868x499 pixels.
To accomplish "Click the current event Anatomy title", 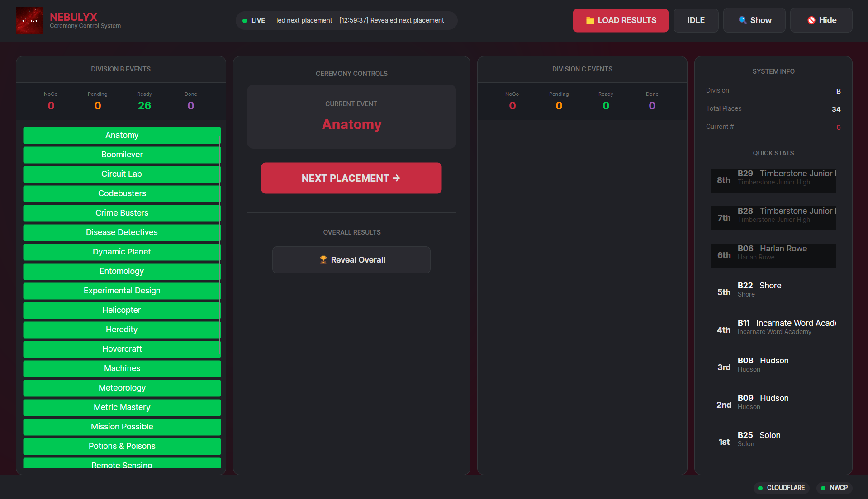I will tap(351, 124).
